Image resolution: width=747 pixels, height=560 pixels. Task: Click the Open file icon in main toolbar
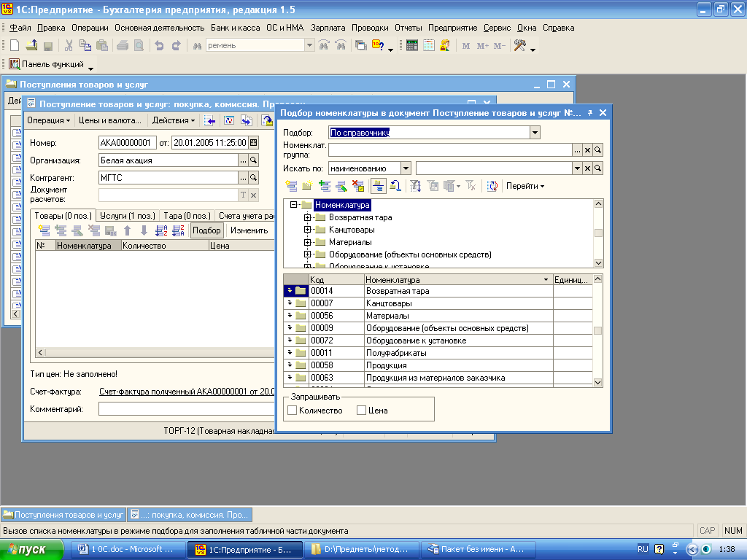coord(31,45)
